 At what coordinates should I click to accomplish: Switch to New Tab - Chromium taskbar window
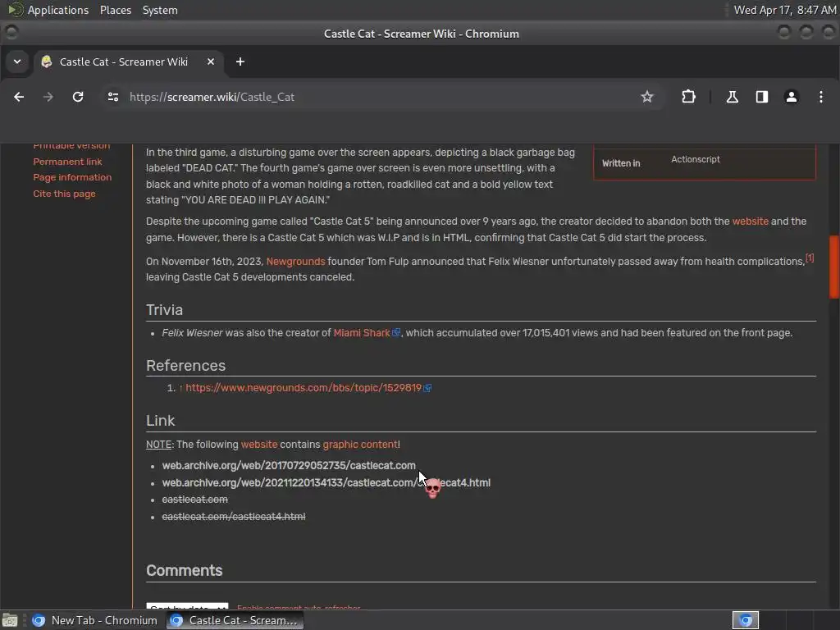[x=95, y=620]
